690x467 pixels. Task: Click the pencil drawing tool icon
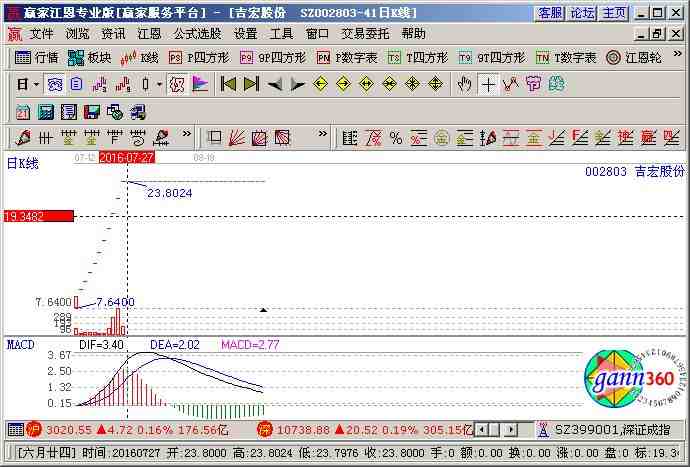[23, 138]
